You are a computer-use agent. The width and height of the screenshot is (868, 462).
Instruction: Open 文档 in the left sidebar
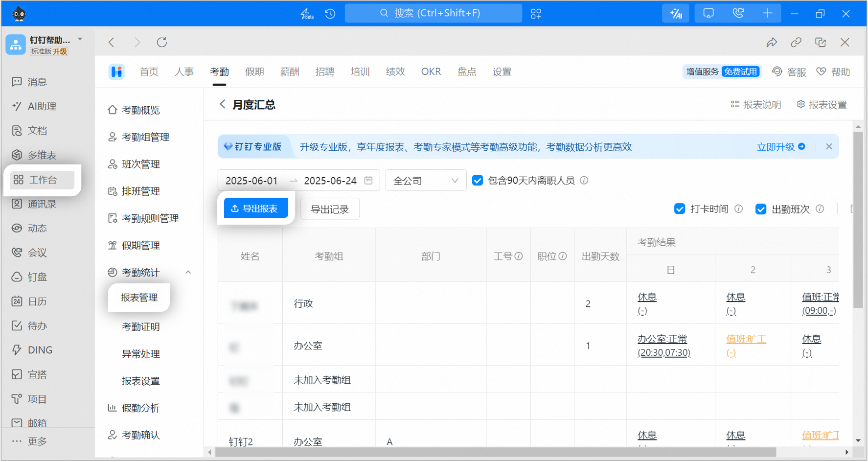pyautogui.click(x=29, y=131)
